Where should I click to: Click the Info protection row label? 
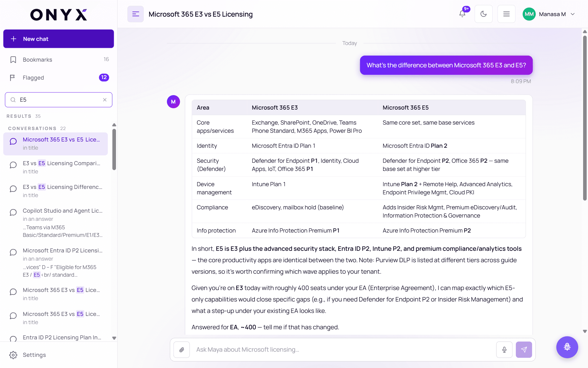pyautogui.click(x=216, y=231)
